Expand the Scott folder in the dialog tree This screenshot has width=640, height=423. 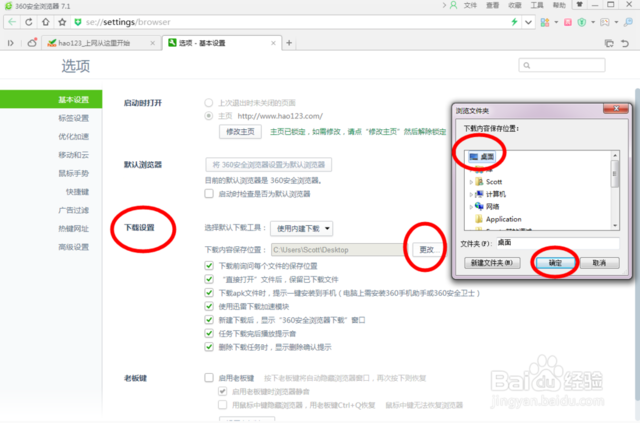point(471,182)
